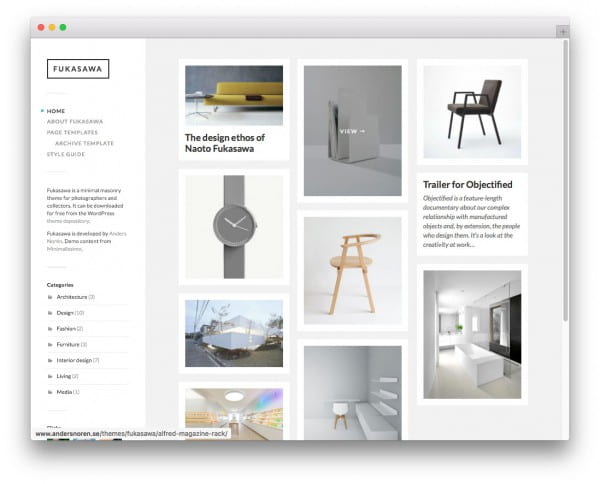The width and height of the screenshot is (600, 484).
Task: Open the Interior design category
Action: (74, 360)
